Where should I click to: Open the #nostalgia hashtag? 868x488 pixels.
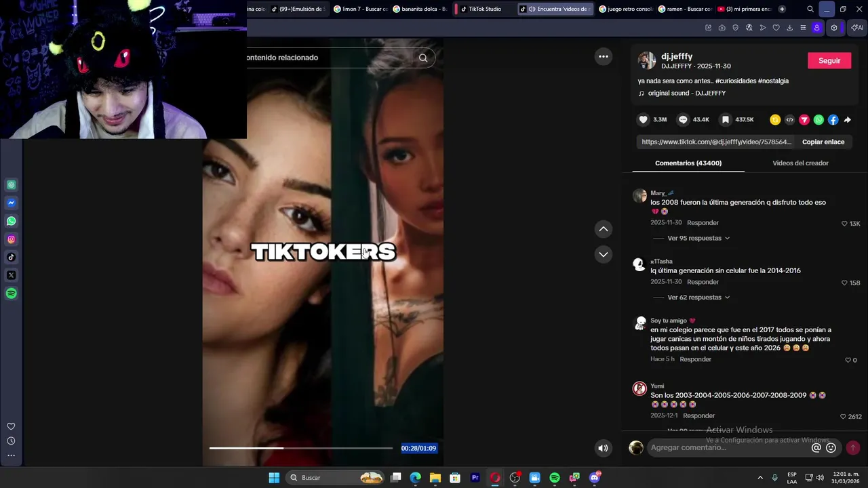click(x=773, y=81)
